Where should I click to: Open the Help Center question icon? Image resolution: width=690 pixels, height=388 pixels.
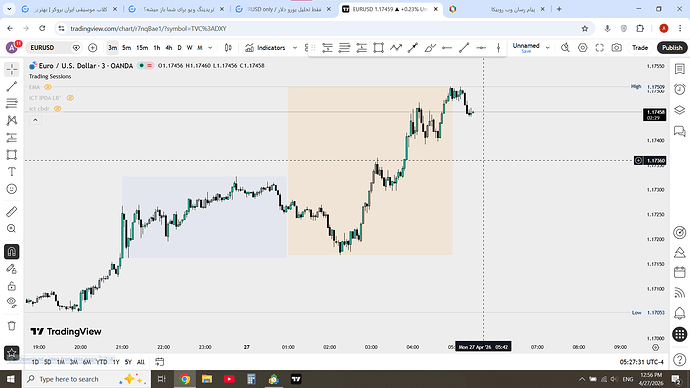(x=680, y=359)
